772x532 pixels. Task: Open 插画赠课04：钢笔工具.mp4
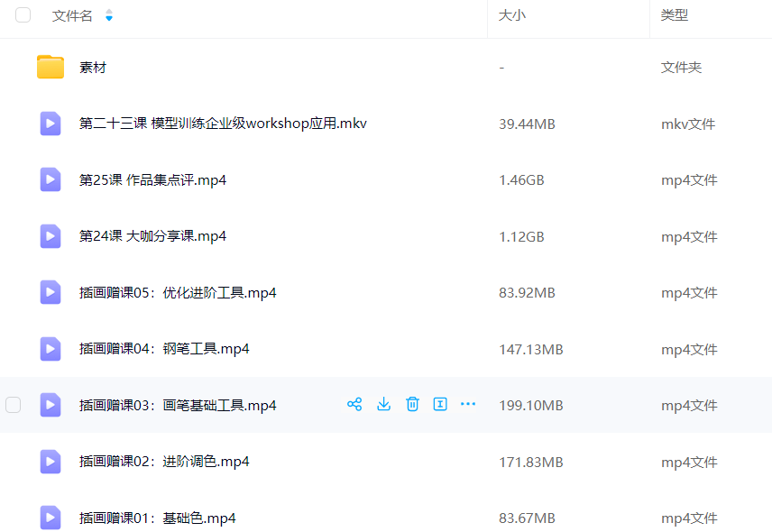164,349
